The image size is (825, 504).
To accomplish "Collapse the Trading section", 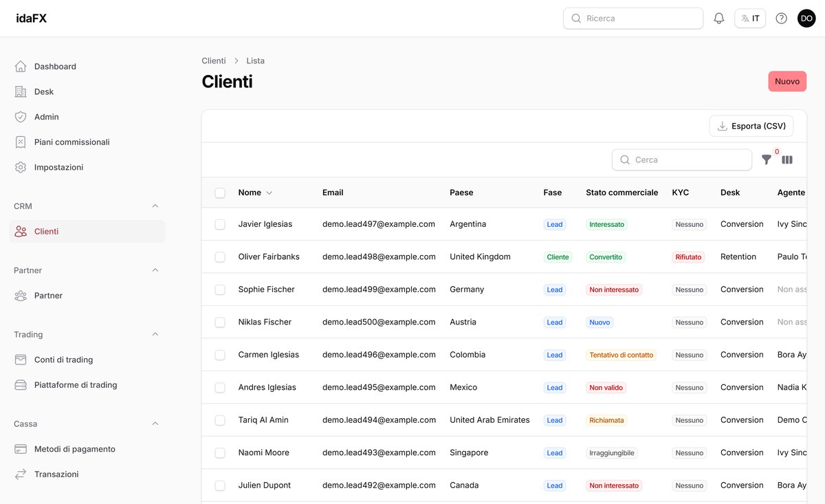I will point(155,334).
